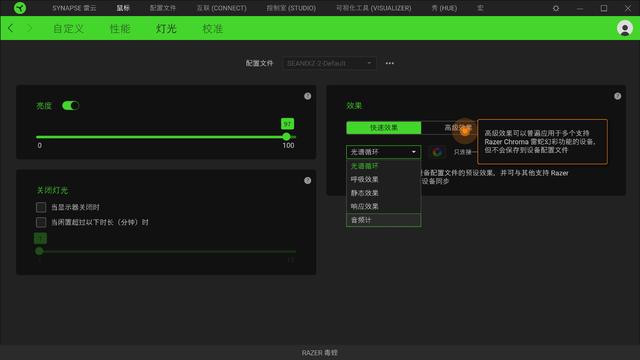This screenshot has width=640, height=360.
Task: Switch to the 性能 tab
Action: (120, 29)
